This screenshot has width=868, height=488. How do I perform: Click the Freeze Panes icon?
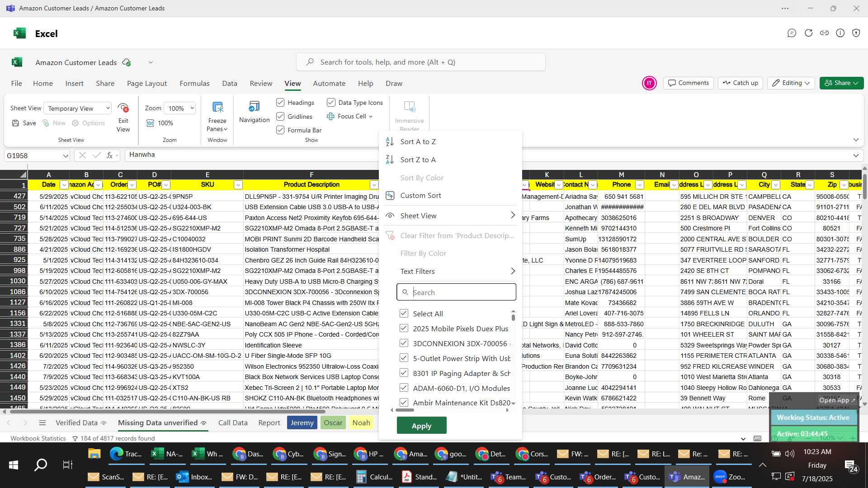[217, 108]
